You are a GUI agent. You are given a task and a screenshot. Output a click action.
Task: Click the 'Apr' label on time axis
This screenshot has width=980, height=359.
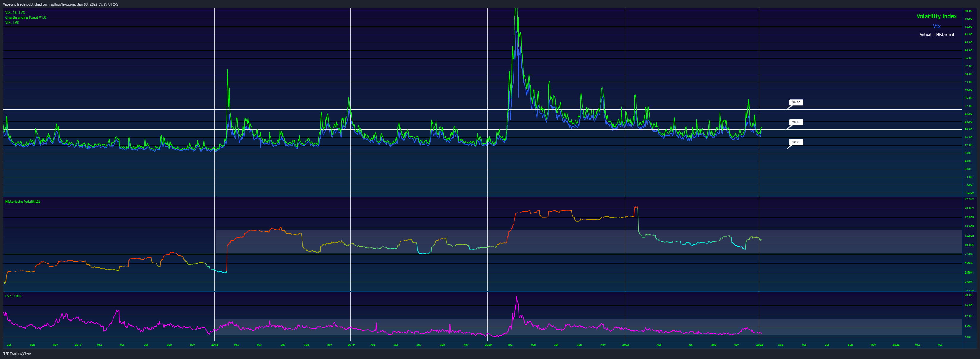coord(659,344)
